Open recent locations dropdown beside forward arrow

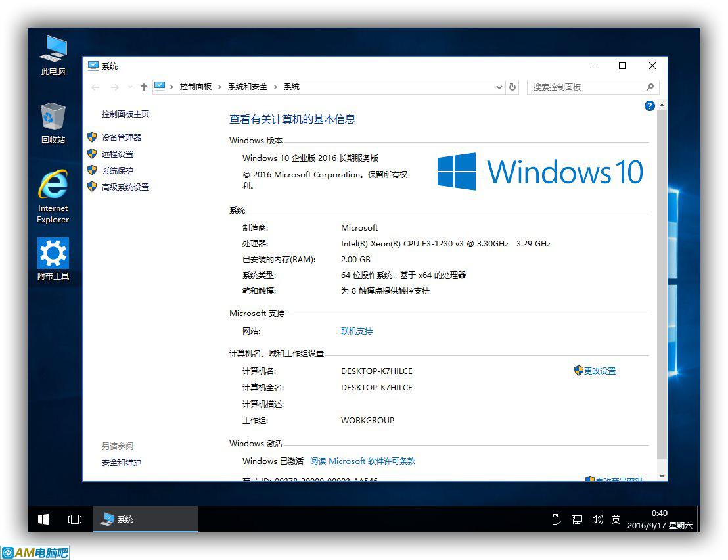point(130,87)
